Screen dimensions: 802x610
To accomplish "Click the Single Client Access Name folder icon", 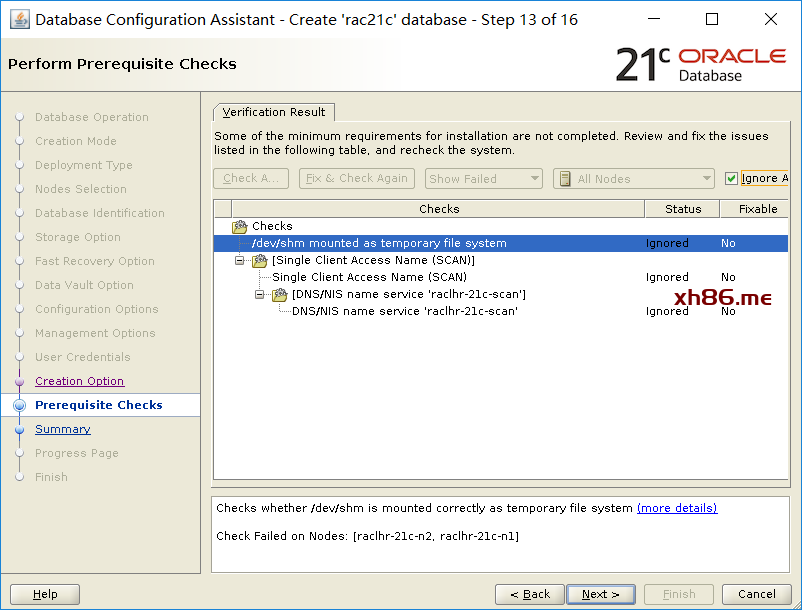I will [x=260, y=260].
